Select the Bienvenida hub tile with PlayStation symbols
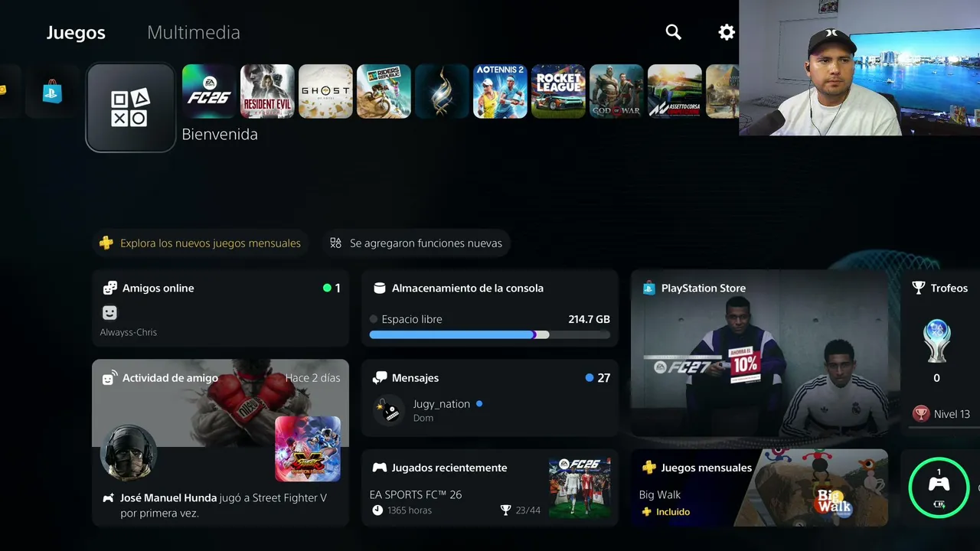This screenshot has width=980, height=551. tap(131, 107)
